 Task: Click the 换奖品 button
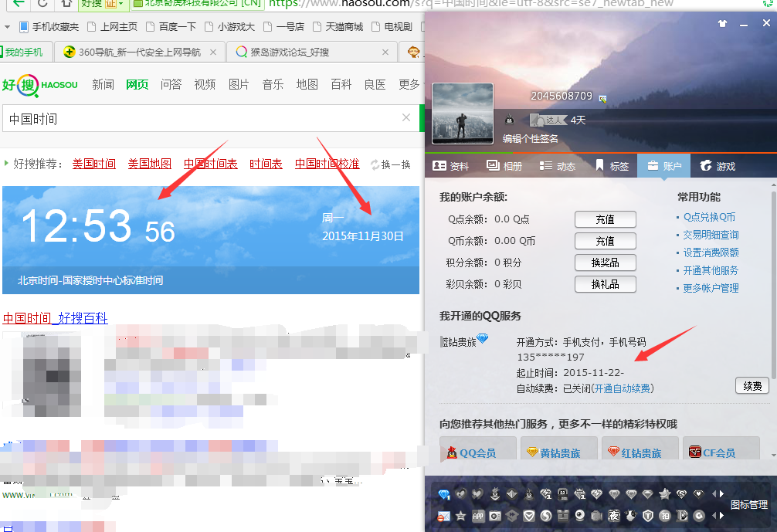tap(605, 263)
